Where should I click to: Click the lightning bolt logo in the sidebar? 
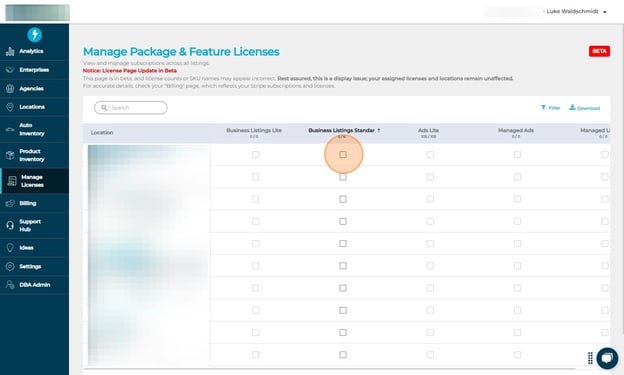35,35
